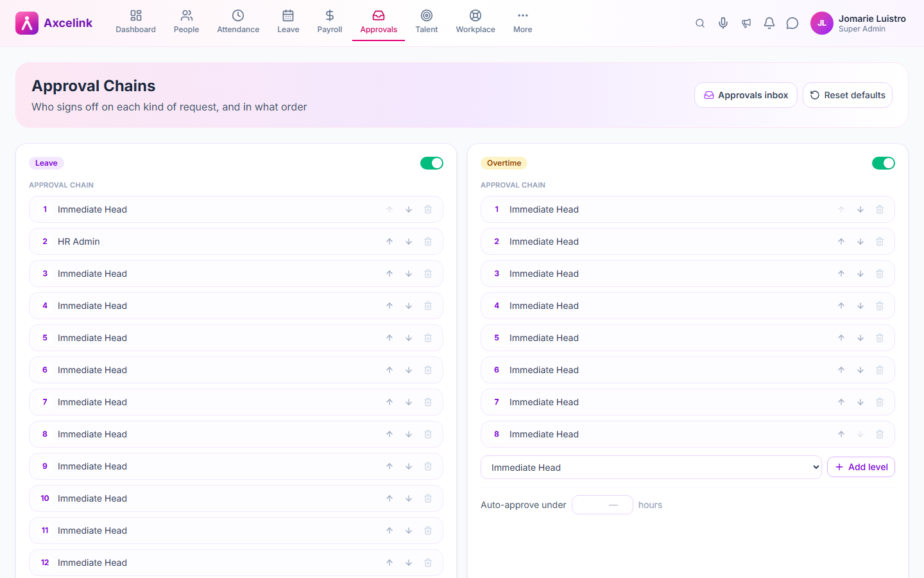
Task: Open the chat bubble icon
Action: tap(792, 23)
